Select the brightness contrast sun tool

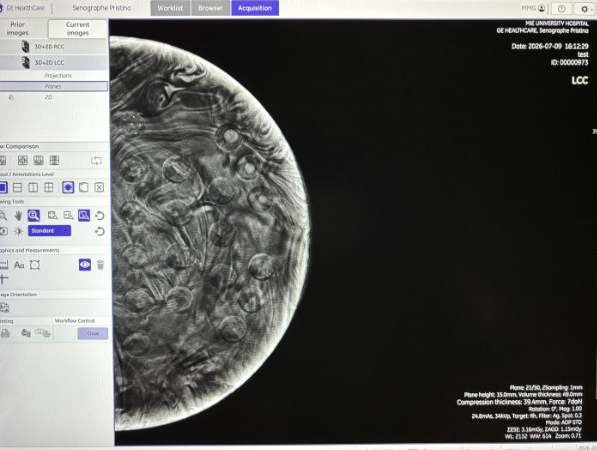click(x=18, y=231)
